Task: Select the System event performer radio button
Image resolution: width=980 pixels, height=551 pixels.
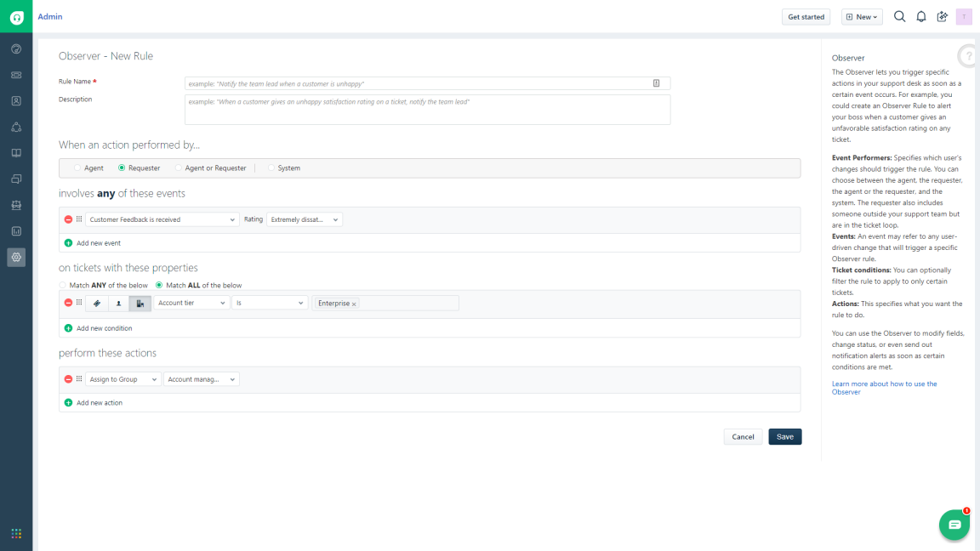Action: point(271,168)
